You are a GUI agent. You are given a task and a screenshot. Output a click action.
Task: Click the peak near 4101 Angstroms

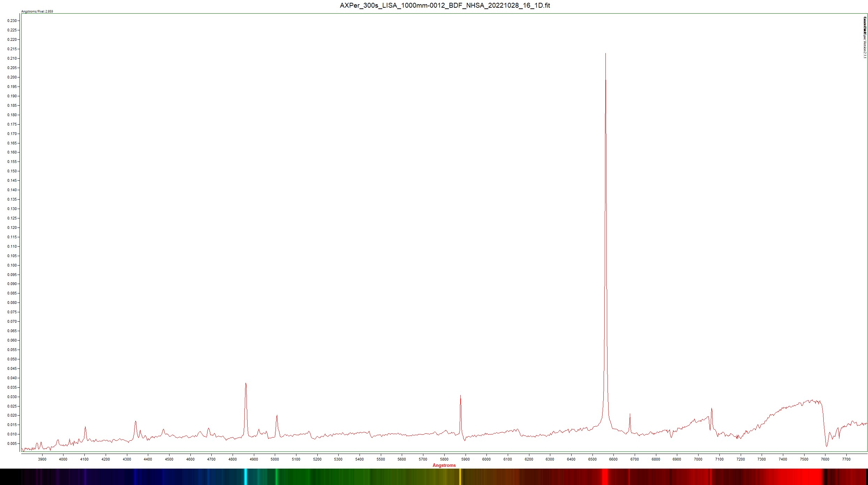click(x=85, y=427)
